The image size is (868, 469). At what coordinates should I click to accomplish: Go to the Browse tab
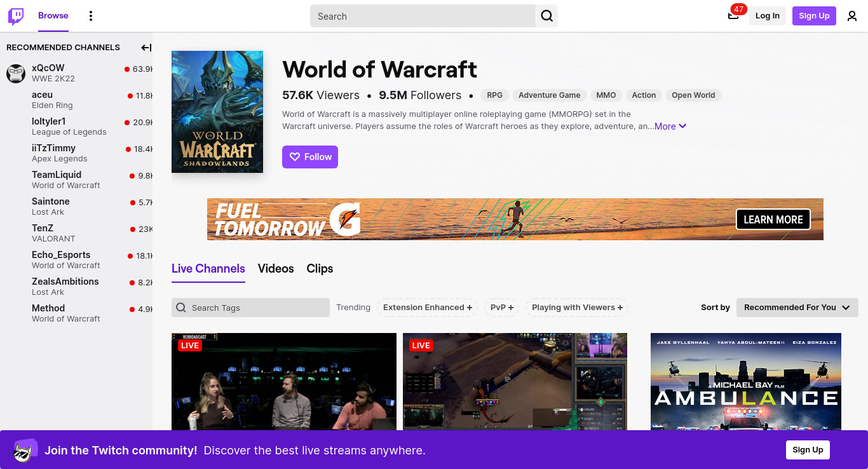(53, 16)
